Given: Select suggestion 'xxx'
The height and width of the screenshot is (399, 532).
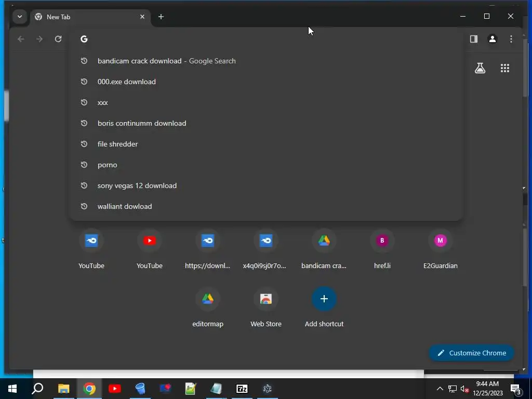Looking at the screenshot, I should (267, 102).
